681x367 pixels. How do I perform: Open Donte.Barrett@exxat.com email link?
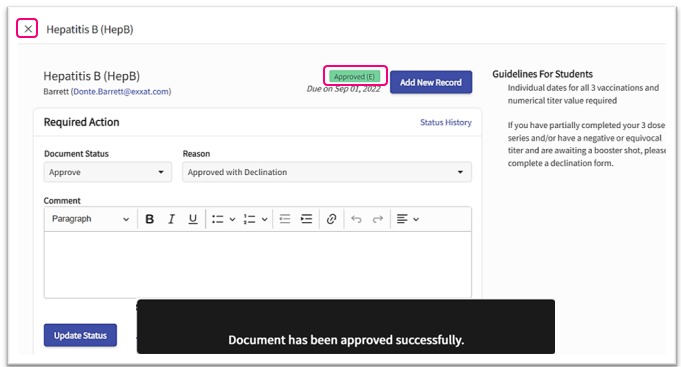tap(121, 92)
